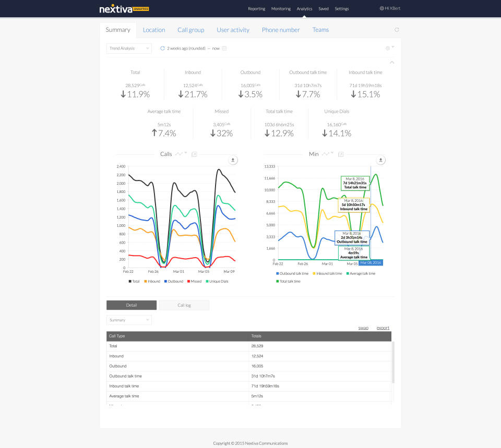Viewport: 501px width, 448px height.
Task: Click the table's vertical scrollbar
Action: [x=393, y=362]
